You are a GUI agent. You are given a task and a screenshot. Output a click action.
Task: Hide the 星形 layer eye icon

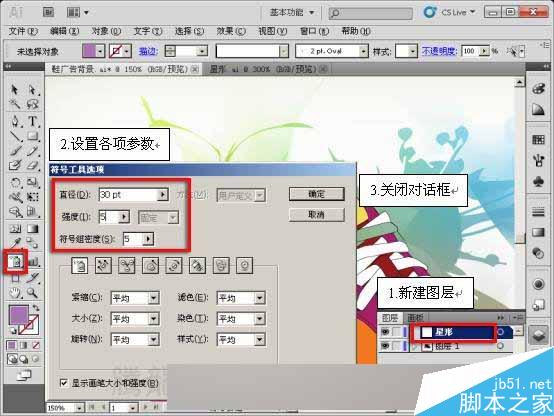click(385, 332)
